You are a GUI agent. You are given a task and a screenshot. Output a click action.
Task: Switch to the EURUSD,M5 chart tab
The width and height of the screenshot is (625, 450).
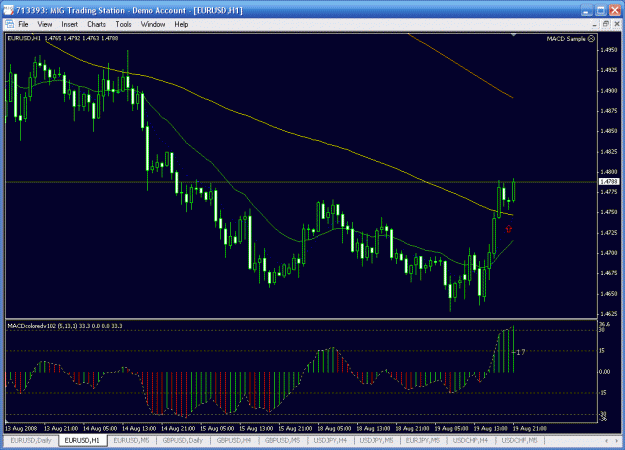(x=132, y=440)
